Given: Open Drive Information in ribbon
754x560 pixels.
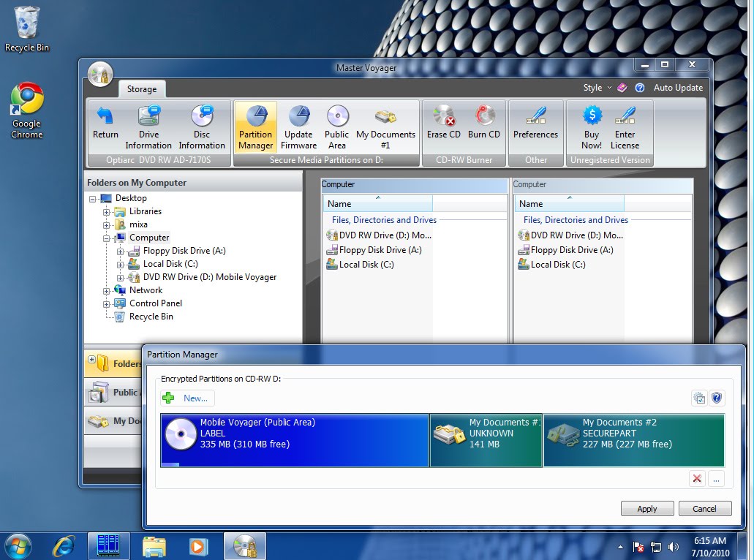Looking at the screenshot, I should tap(148, 128).
